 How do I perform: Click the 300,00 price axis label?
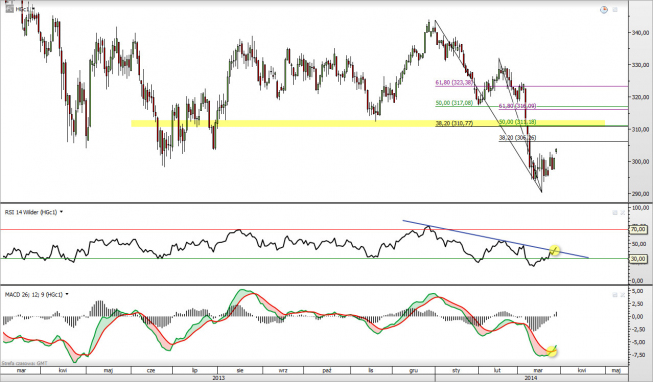tap(641, 162)
